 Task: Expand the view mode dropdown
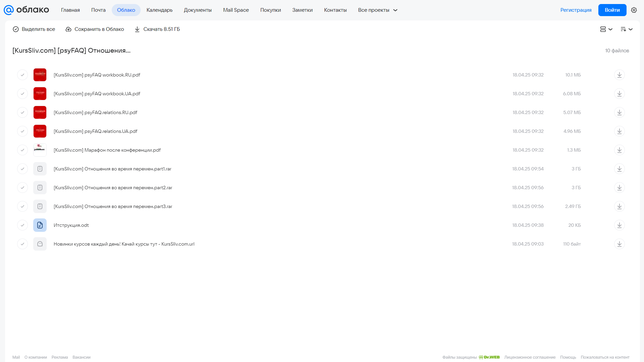click(606, 29)
